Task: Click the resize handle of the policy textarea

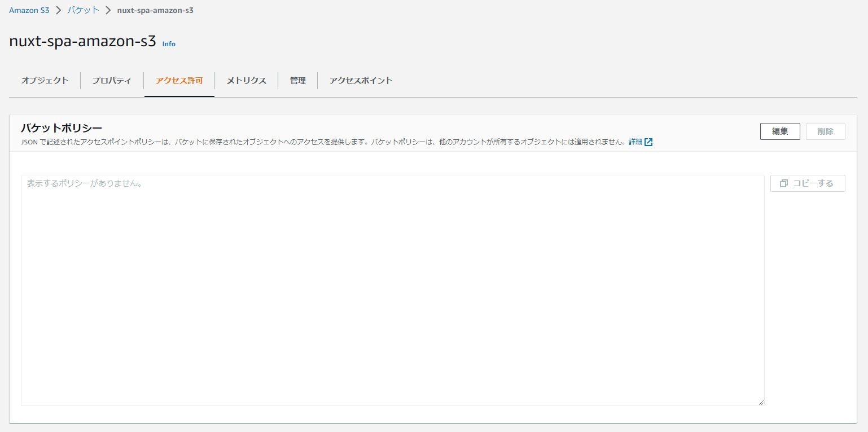Action: [x=761, y=402]
